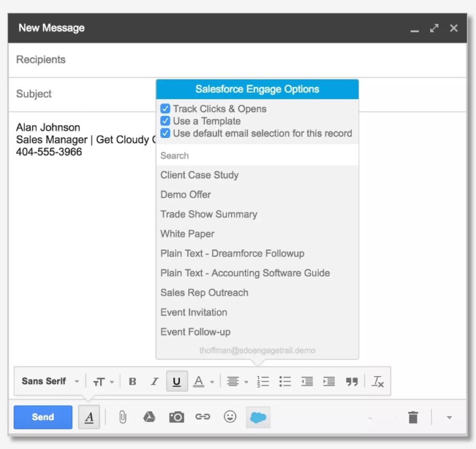Pick the Event Follow-up template
Image resolution: width=476 pixels, height=449 pixels.
(257, 332)
